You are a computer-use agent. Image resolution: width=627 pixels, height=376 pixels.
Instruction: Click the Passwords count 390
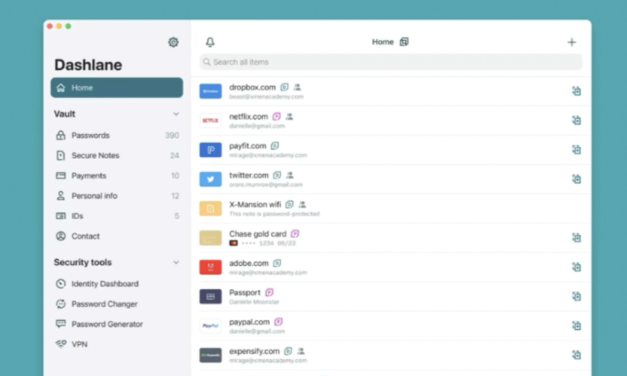(172, 135)
